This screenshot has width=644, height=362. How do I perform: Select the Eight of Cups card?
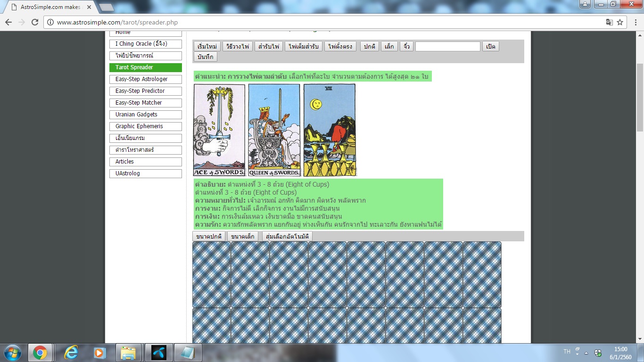(330, 130)
